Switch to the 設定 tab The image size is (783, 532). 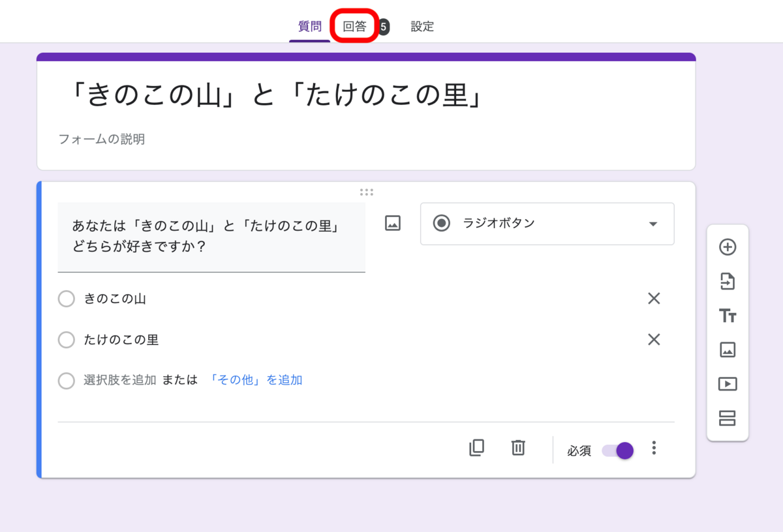click(x=422, y=27)
